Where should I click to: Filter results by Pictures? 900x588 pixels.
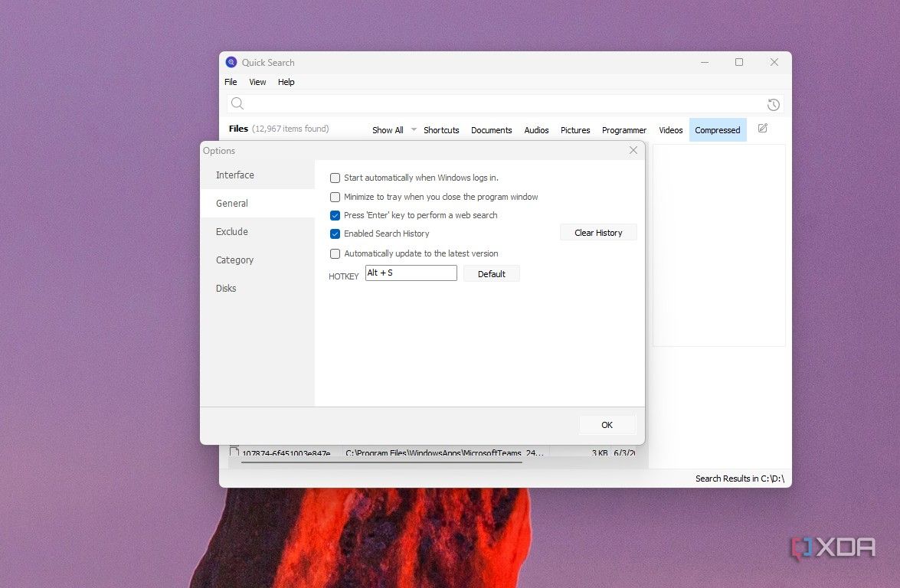[575, 130]
